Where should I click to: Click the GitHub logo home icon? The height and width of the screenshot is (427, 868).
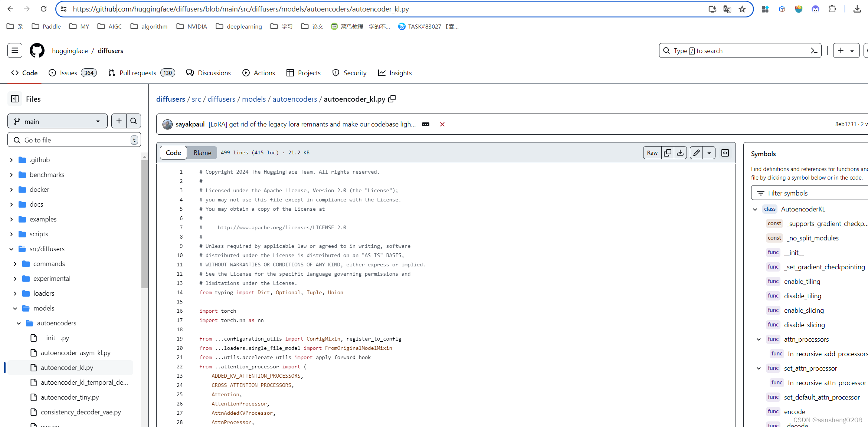[37, 51]
